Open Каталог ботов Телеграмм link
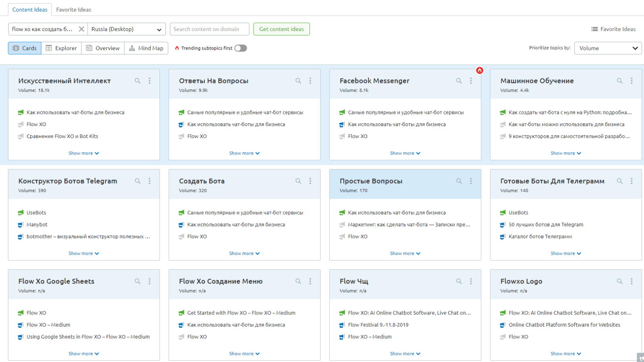Image resolution: width=644 pixels, height=362 pixels. 540,237
